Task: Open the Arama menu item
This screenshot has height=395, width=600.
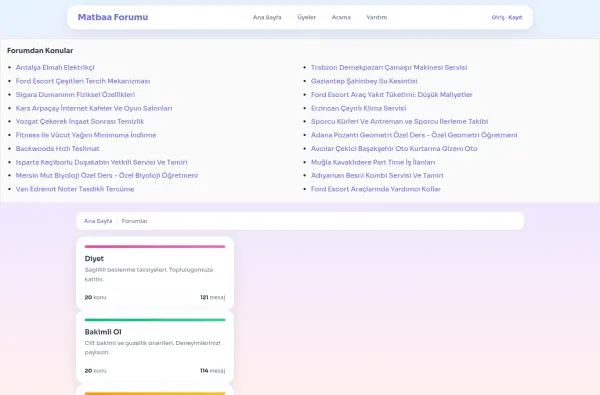Action: (341, 17)
